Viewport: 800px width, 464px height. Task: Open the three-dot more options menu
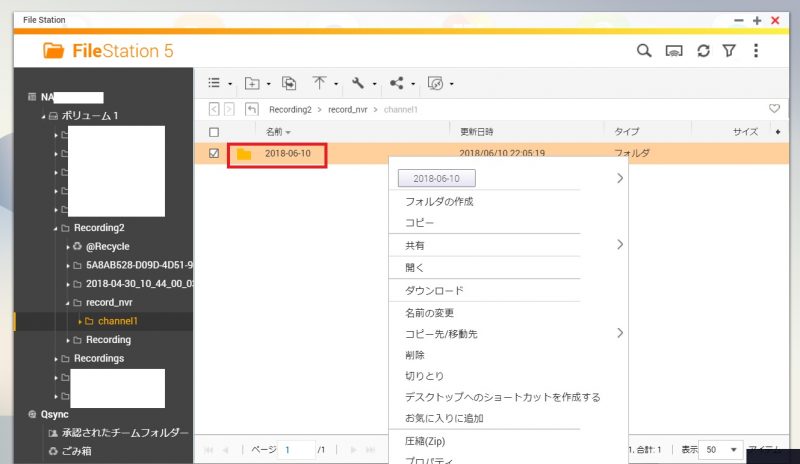pyautogui.click(x=756, y=51)
